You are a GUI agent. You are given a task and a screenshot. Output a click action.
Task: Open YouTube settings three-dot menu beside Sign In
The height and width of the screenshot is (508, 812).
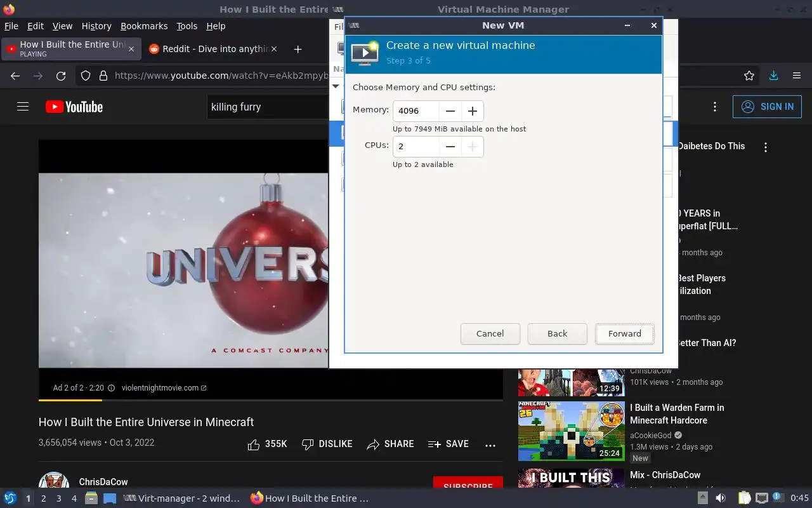(715, 107)
